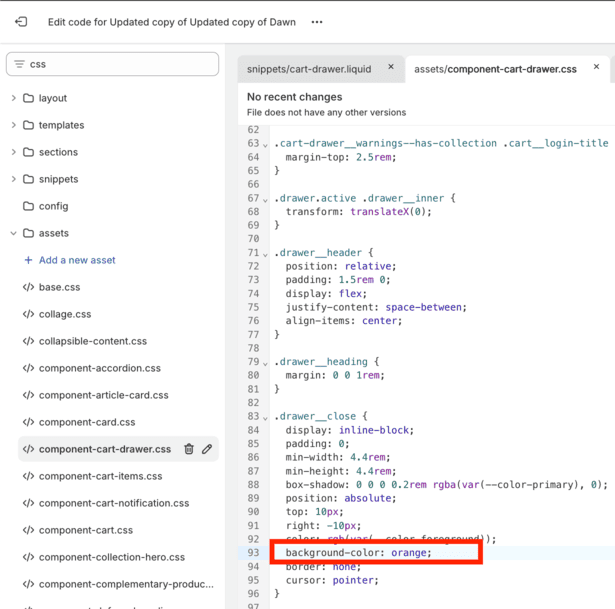The height and width of the screenshot is (609, 615).
Task: Close the component-cart-drawer.css tab
Action: 597,67
